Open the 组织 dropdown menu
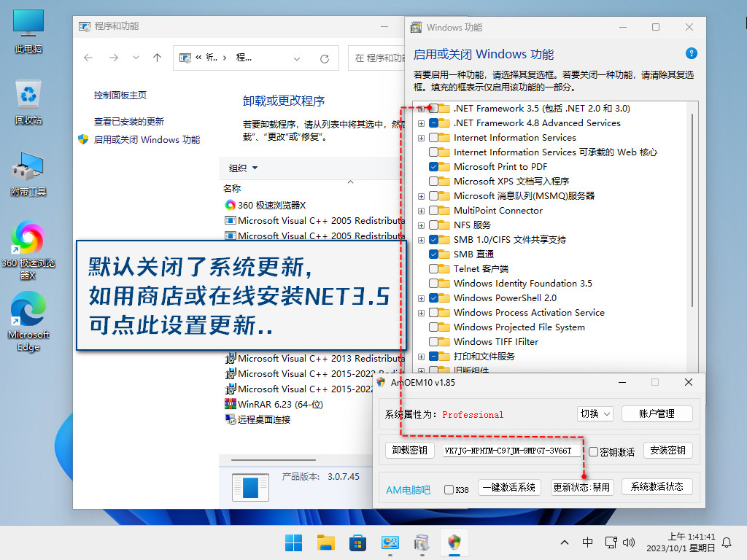The width and height of the screenshot is (747, 560). point(243,168)
